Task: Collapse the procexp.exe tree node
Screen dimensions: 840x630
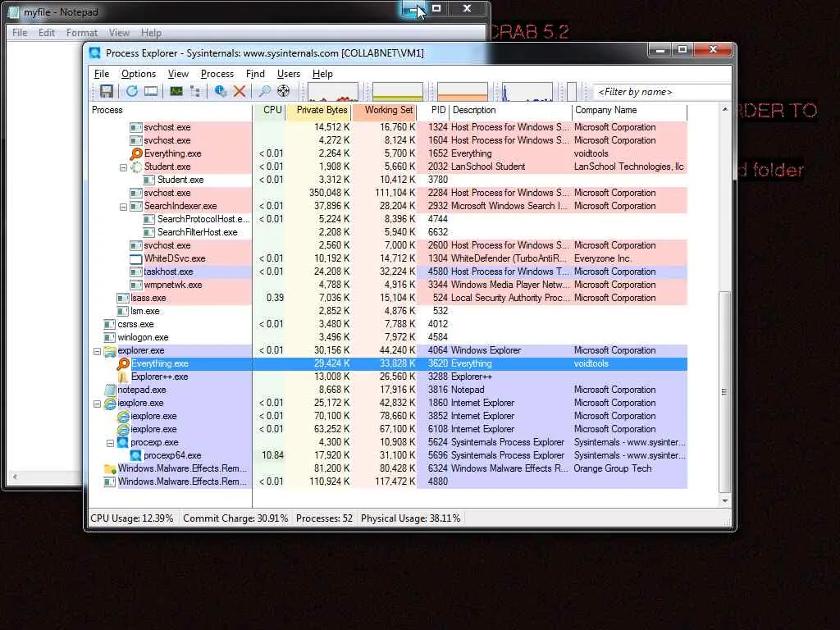Action: pos(110,443)
